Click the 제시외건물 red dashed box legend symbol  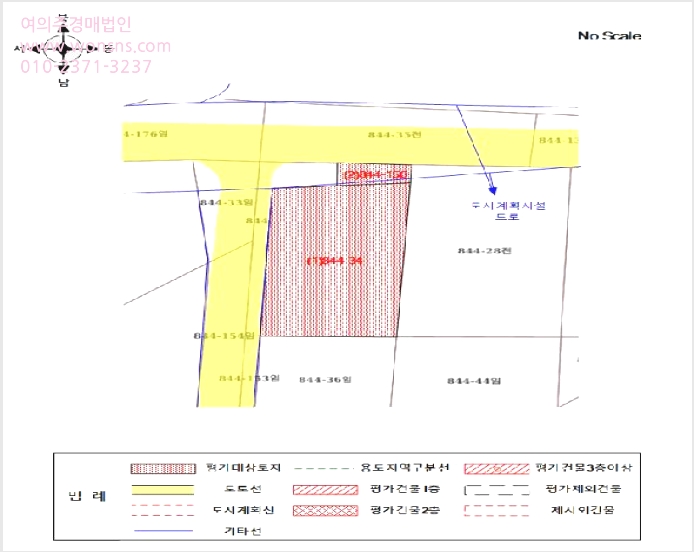click(x=497, y=510)
